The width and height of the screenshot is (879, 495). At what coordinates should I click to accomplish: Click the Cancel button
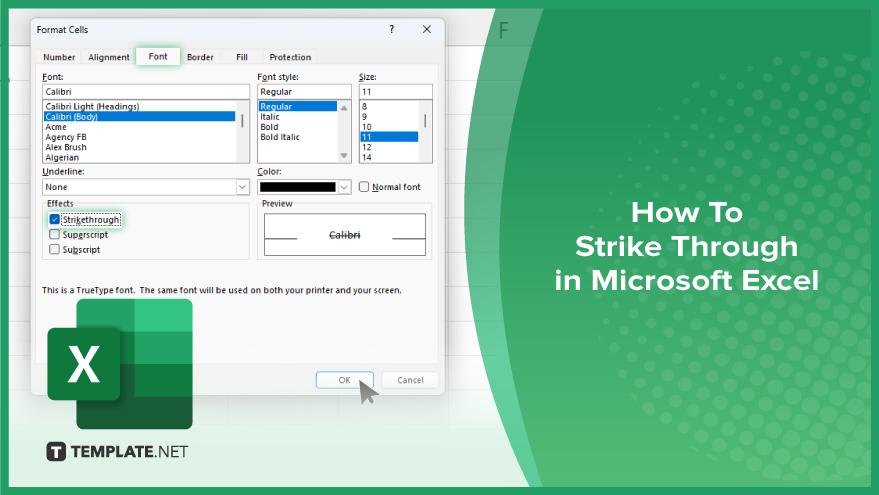(410, 380)
